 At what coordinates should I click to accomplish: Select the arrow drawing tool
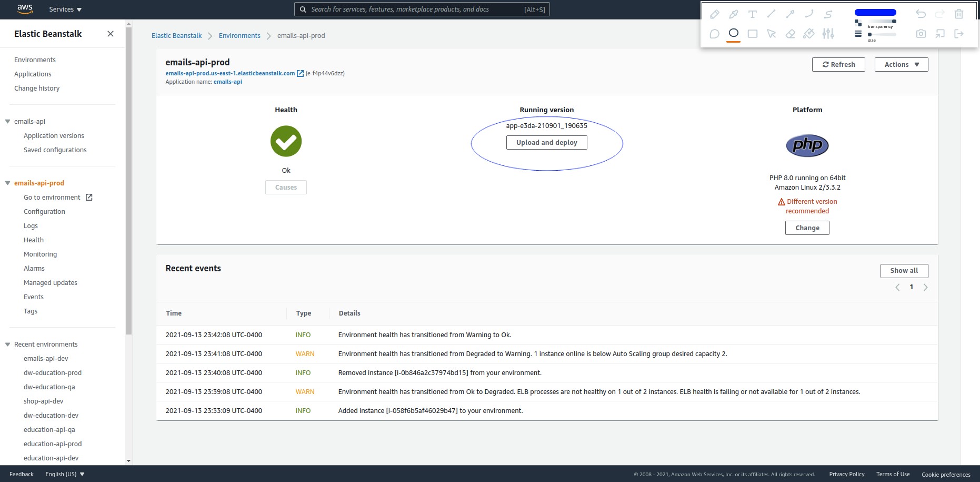(791, 14)
